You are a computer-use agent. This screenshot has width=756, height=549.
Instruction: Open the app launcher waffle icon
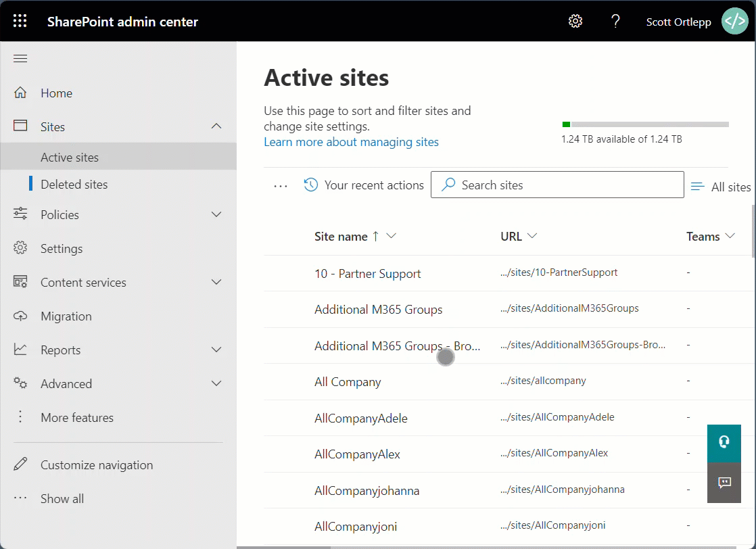tap(20, 21)
